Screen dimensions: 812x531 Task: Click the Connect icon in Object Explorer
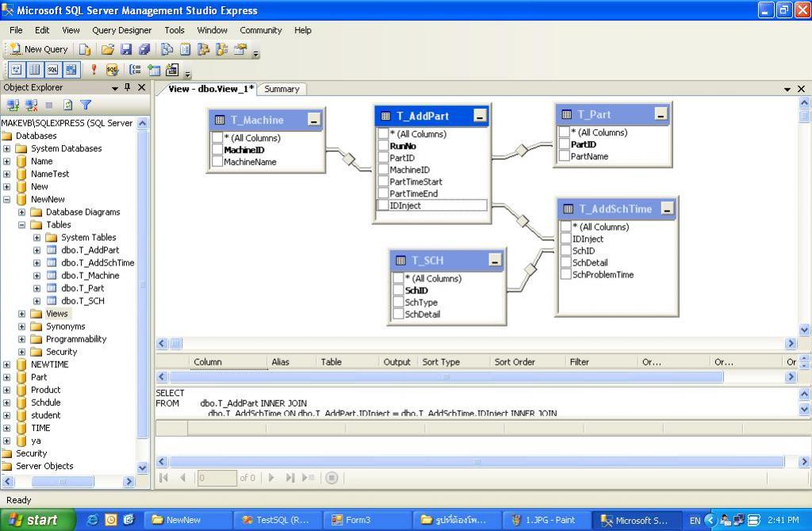pyautogui.click(x=13, y=105)
